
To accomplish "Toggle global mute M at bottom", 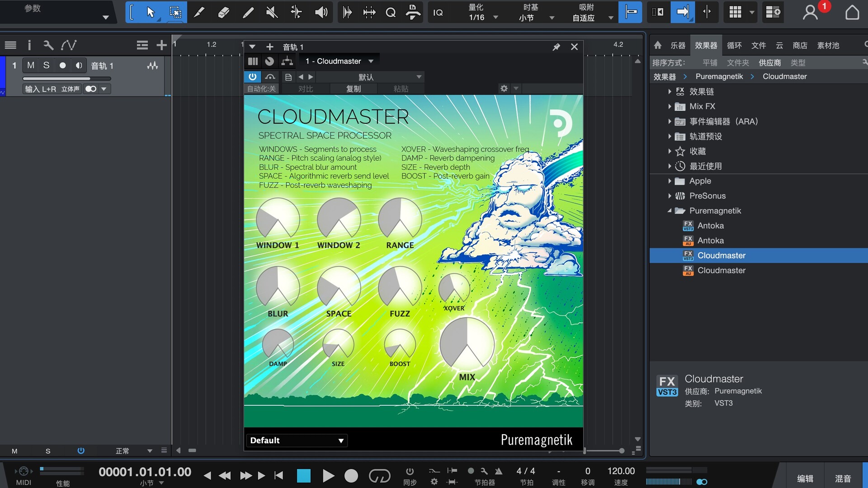I will [14, 451].
